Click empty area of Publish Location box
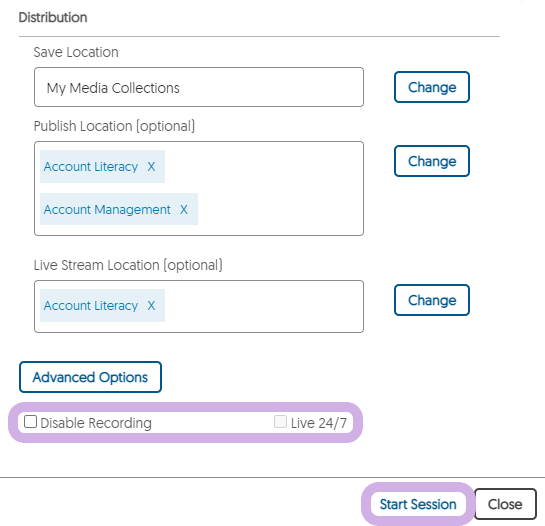Screen dimensions: 545x526 click(278, 189)
